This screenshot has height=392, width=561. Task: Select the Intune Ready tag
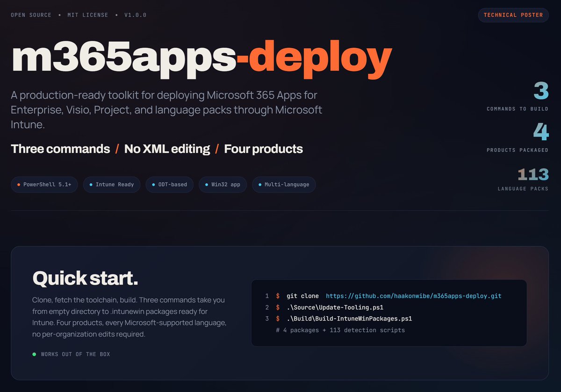tap(112, 185)
